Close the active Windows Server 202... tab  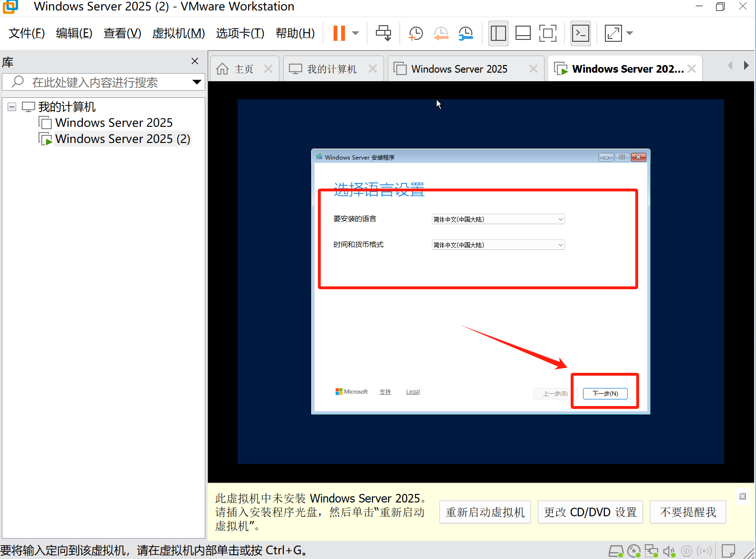click(x=692, y=69)
